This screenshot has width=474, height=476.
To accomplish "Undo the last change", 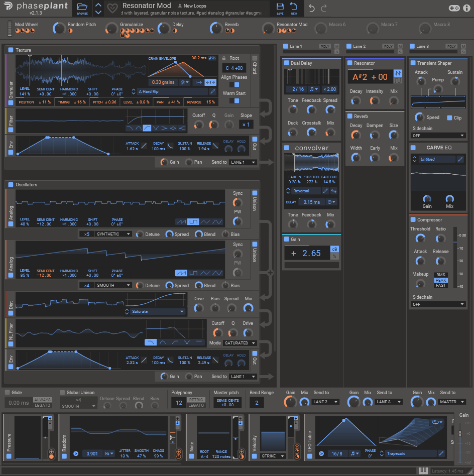I will 311,8.
